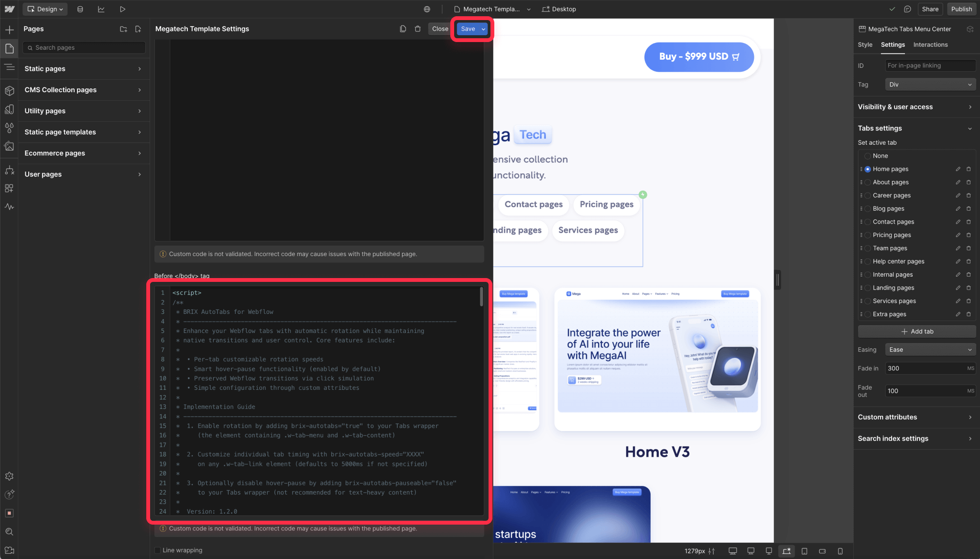Switch to the Style tab
The width and height of the screenshot is (980, 559).
[865, 44]
